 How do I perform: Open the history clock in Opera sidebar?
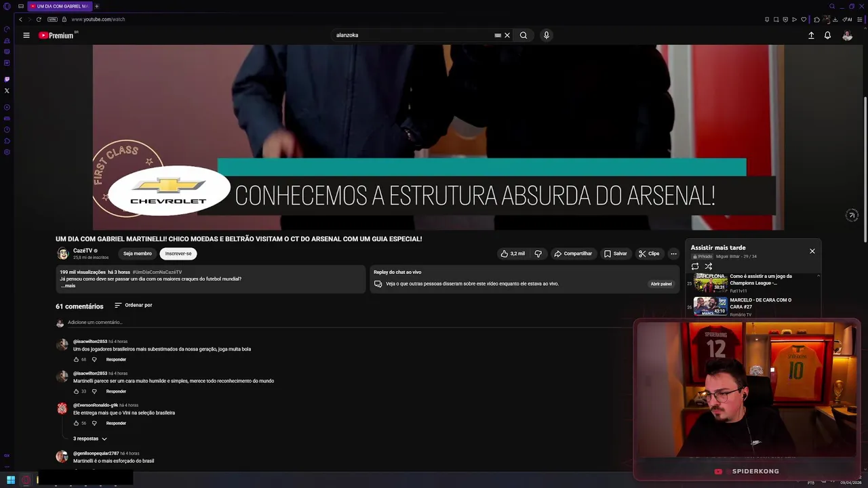pyautogui.click(x=7, y=129)
